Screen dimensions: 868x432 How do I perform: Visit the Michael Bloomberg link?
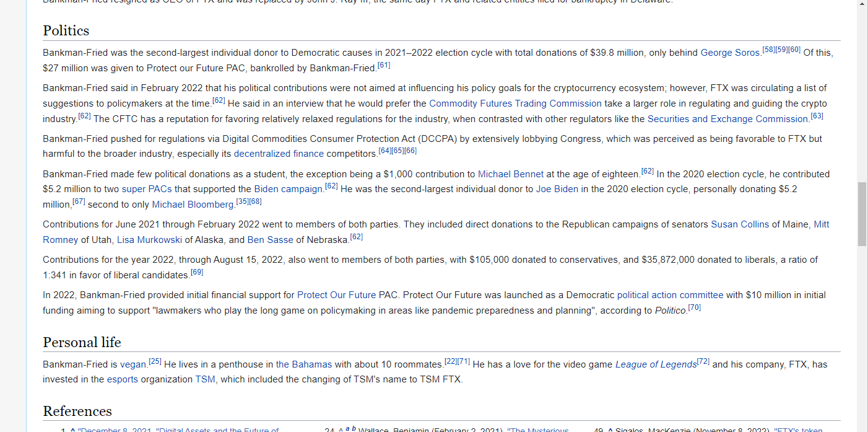click(193, 205)
